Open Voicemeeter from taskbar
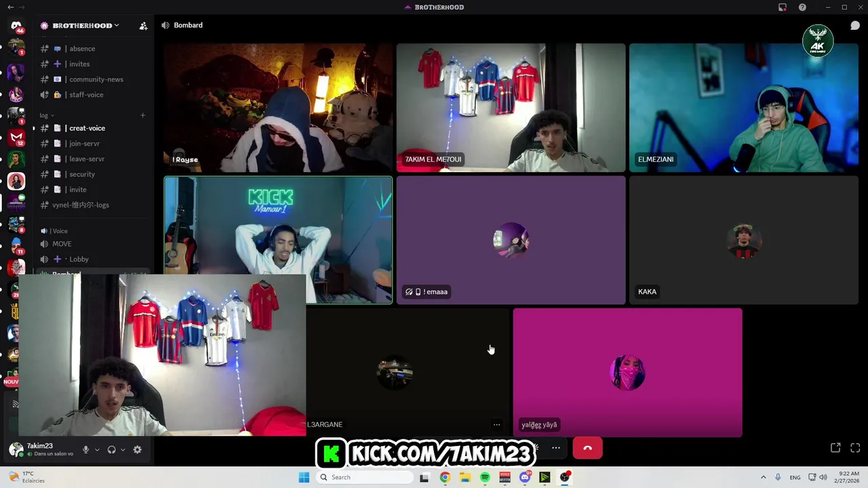This screenshot has width=868, height=488. pos(505,477)
